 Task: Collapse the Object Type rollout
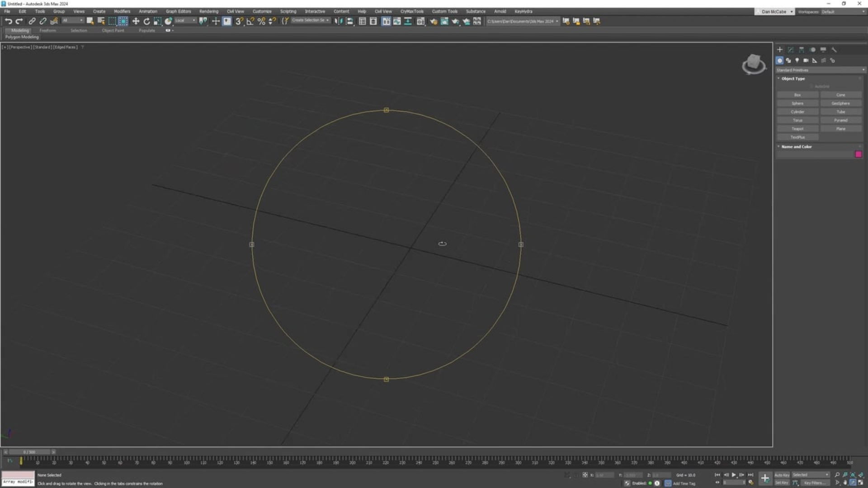point(793,79)
